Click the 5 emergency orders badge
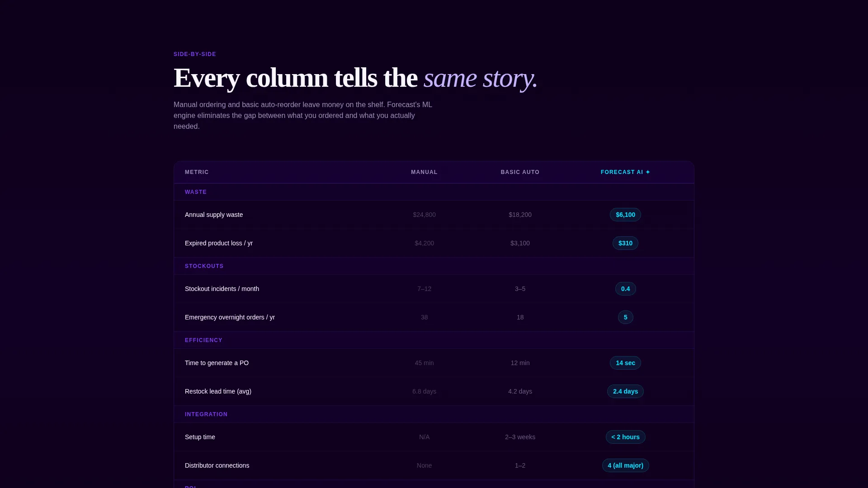Viewport: 868px width, 488px height. 625,317
